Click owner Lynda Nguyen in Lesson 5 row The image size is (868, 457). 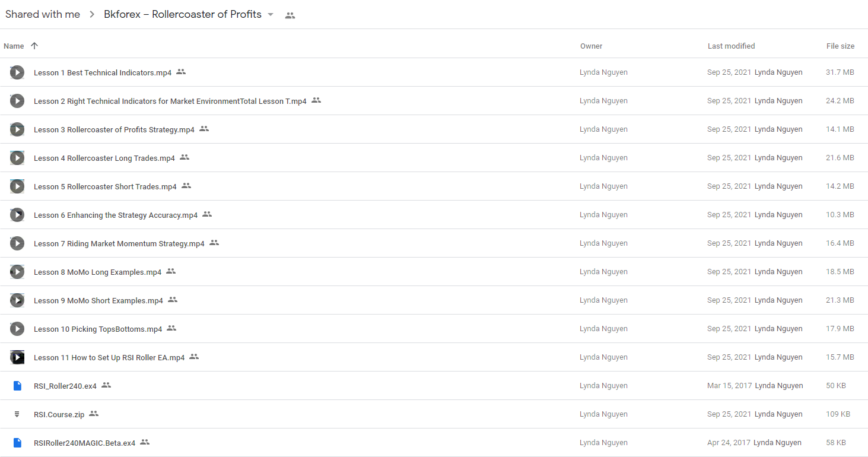[x=603, y=186]
